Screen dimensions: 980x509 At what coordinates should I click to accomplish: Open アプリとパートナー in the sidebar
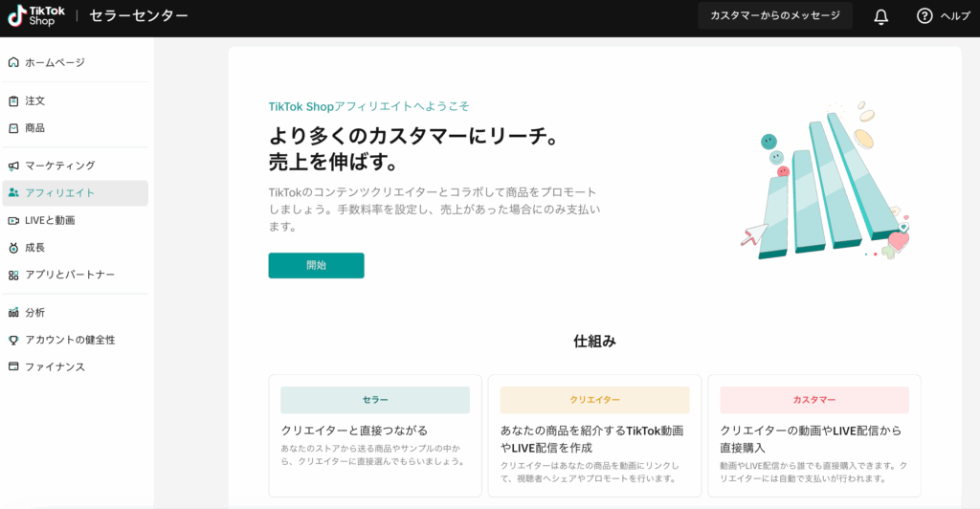pos(69,276)
